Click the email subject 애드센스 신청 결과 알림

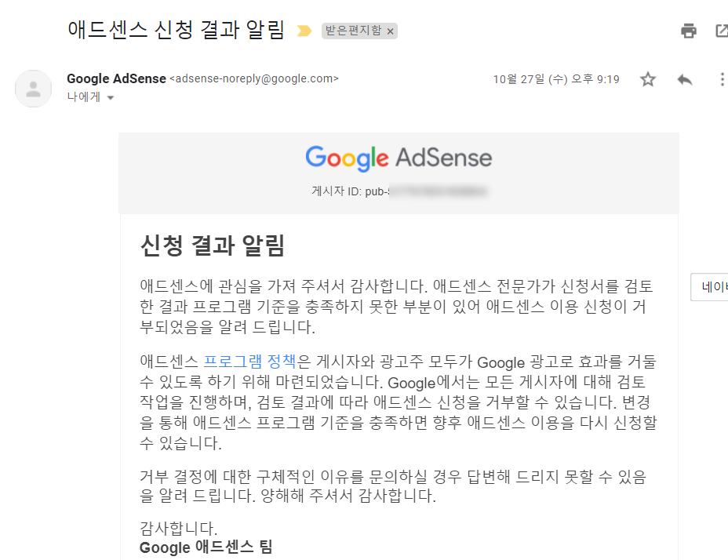coord(176,30)
